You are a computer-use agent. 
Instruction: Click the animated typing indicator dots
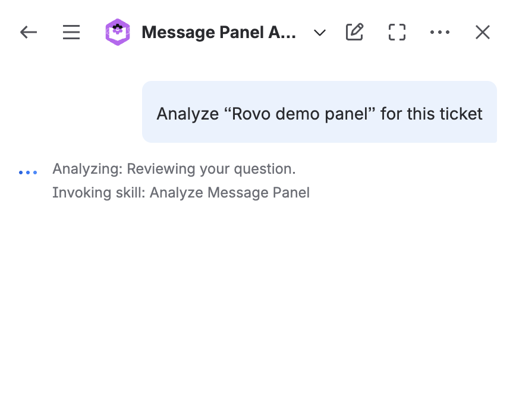27,171
